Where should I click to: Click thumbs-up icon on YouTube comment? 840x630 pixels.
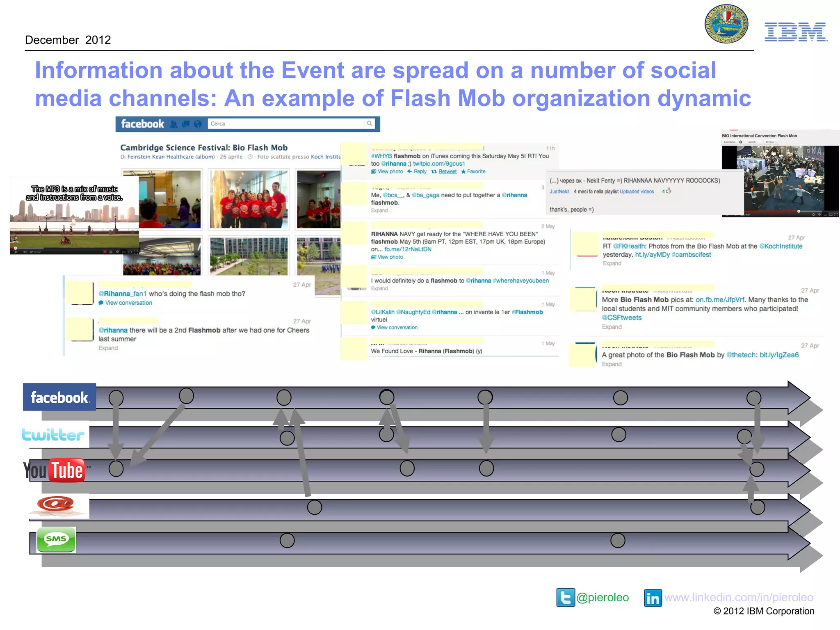click(x=669, y=191)
